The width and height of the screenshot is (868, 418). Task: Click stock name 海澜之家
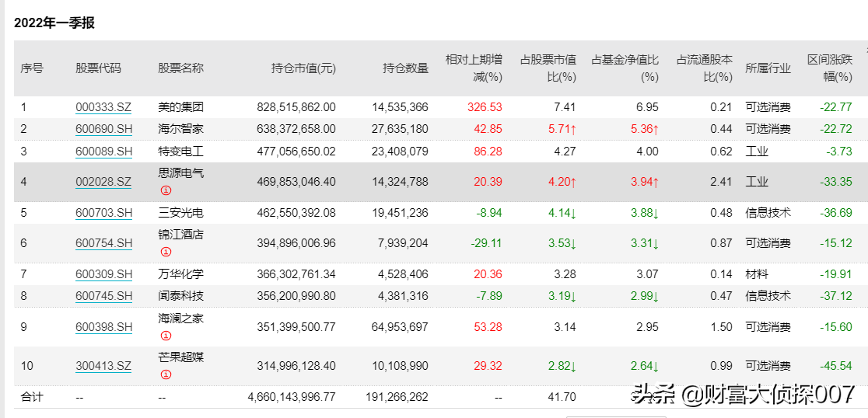pos(180,318)
